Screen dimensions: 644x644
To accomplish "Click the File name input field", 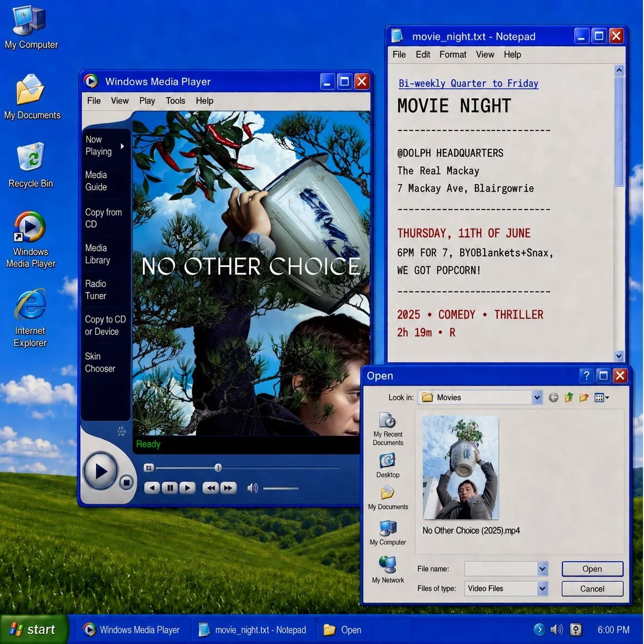I will pos(501,569).
